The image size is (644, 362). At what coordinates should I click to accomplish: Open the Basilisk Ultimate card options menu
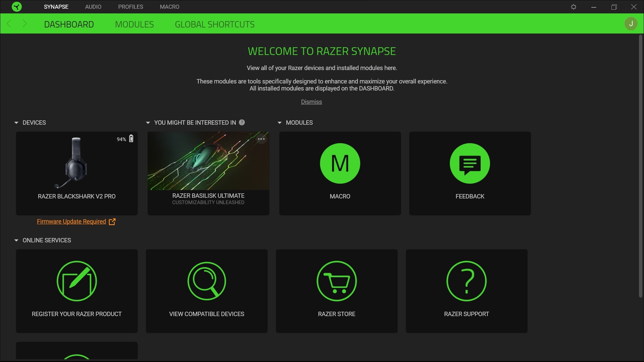pyautogui.click(x=261, y=139)
